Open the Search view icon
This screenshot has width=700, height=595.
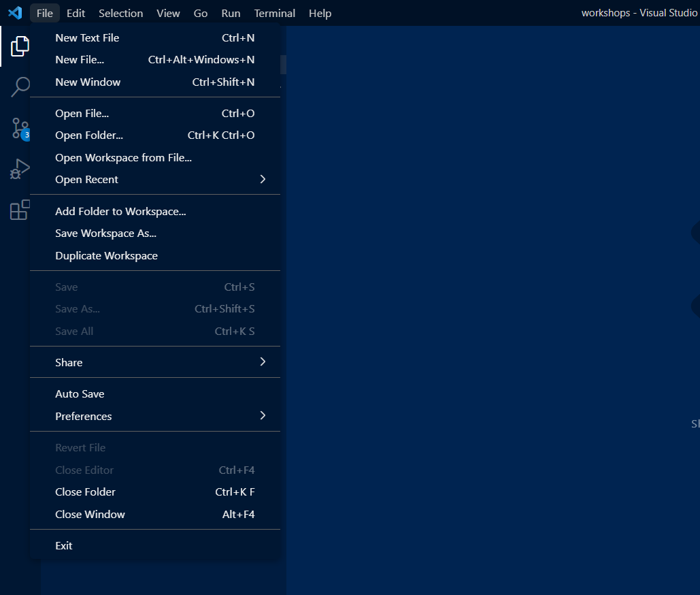[20, 87]
